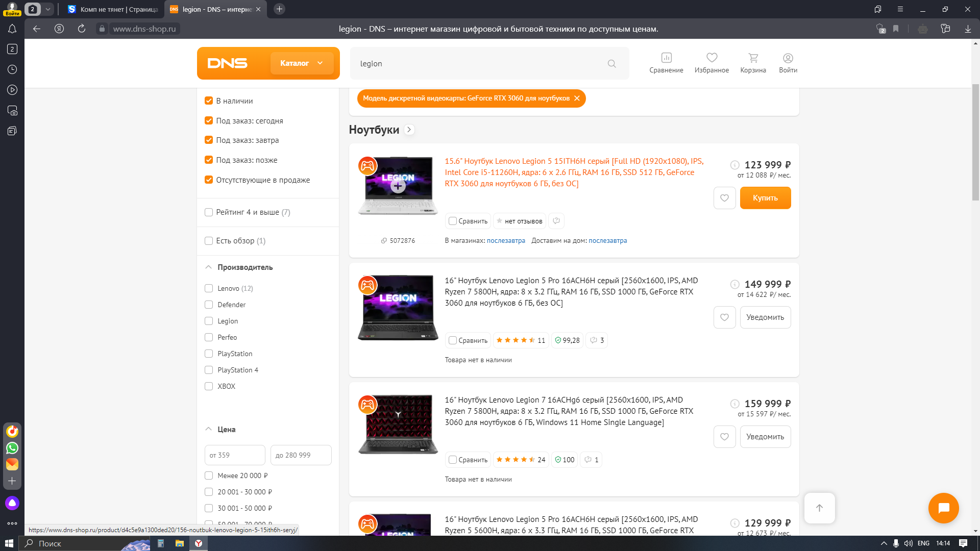The width and height of the screenshot is (980, 551).
Task: Collapse the Производитель filter section
Action: pos(209,267)
